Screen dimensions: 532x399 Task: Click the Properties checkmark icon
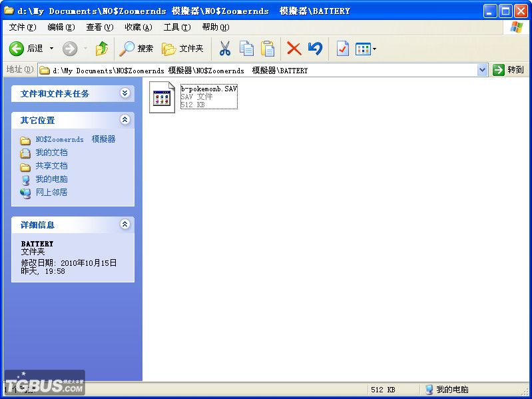click(342, 49)
